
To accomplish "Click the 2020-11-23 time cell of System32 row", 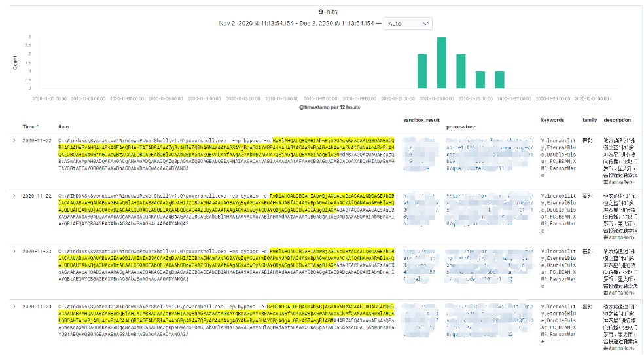I will (37, 307).
